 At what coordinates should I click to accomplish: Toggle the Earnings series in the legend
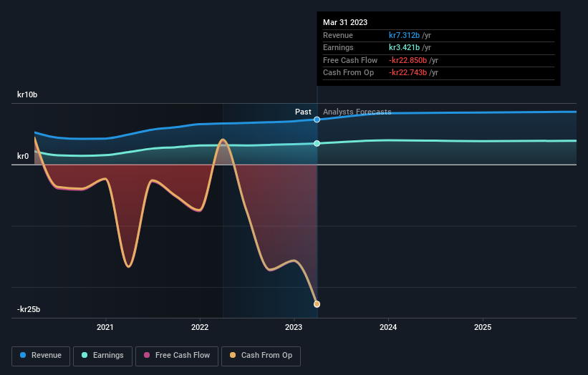(102, 356)
